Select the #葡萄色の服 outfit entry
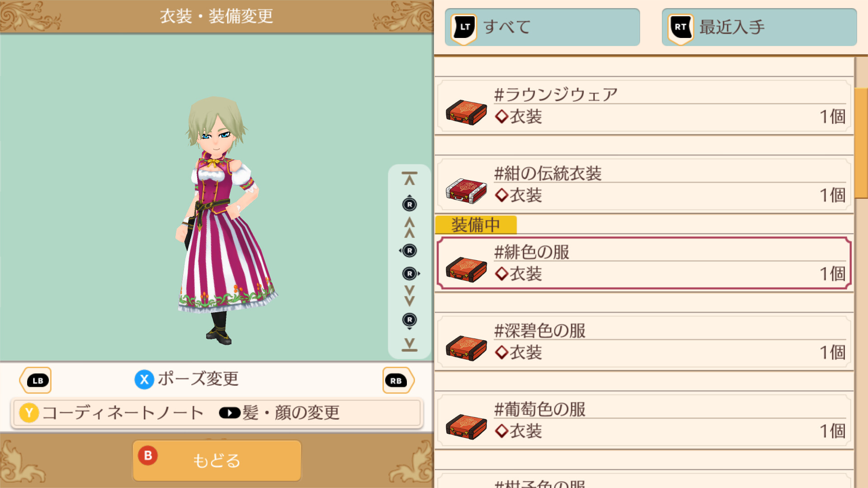868x488 pixels. (644, 421)
